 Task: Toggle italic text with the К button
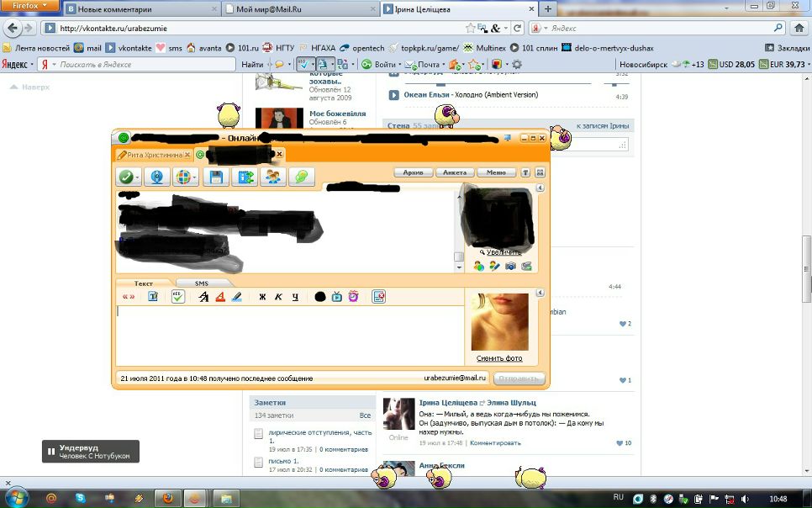click(278, 296)
